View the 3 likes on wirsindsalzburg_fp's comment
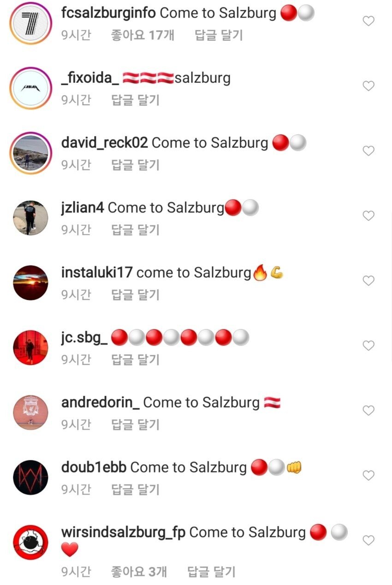392x585 pixels. coord(139,572)
